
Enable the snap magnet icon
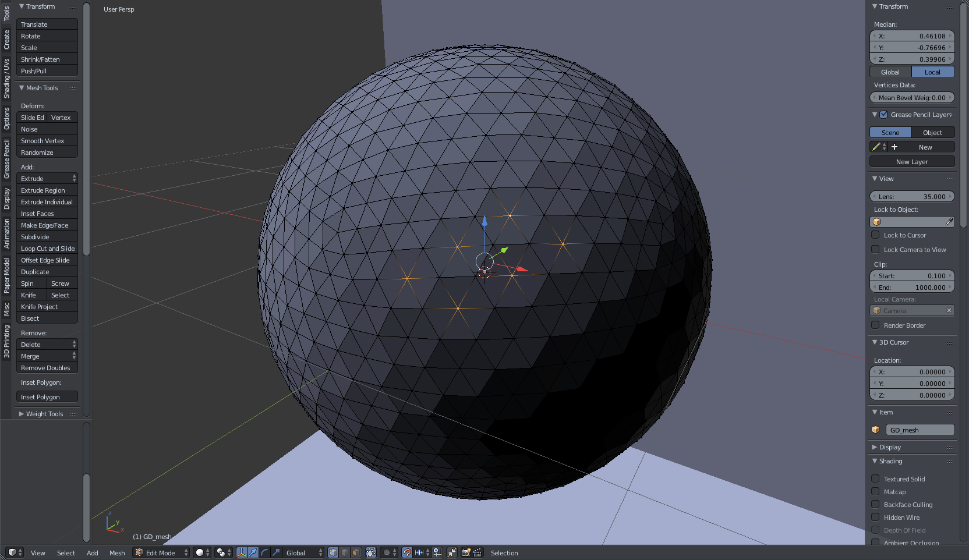[406, 553]
